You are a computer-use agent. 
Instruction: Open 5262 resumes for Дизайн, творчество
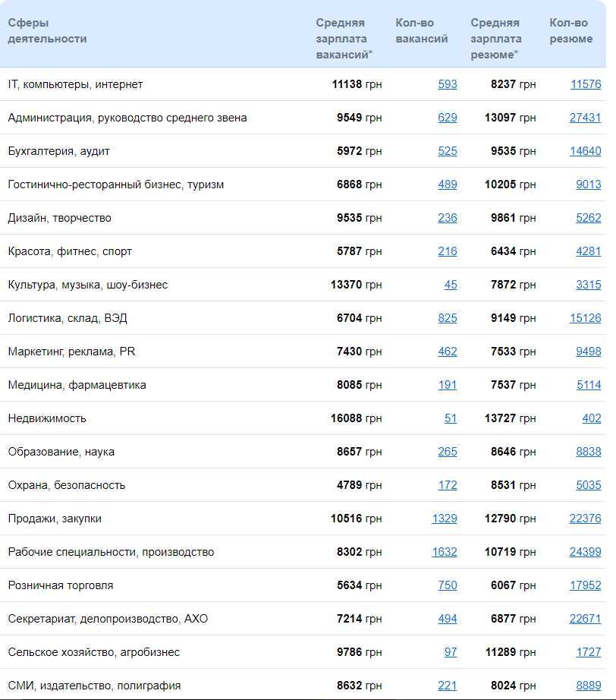588,218
